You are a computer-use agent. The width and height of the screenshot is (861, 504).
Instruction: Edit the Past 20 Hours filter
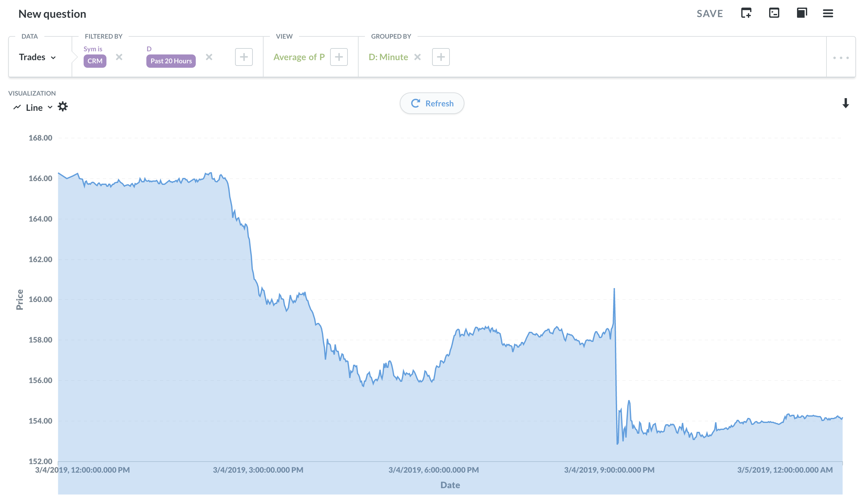pyautogui.click(x=171, y=61)
